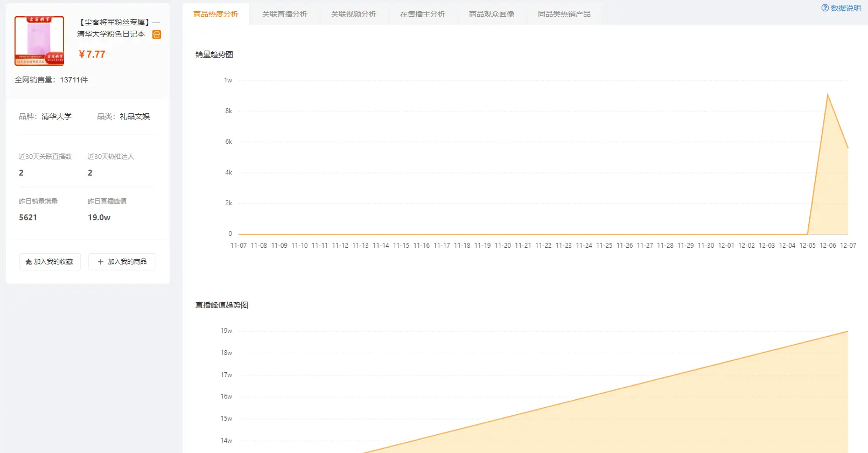Open the pink diary product thumbnail
The width and height of the screenshot is (868, 453).
(39, 41)
